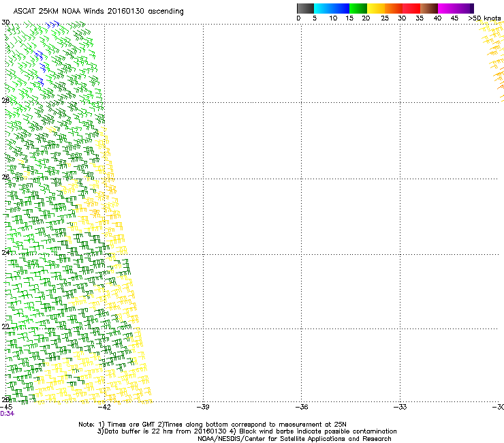Image resolution: width=504 pixels, height=443 pixels.
Task: Click the longitude -33 axis label
Action: [x=400, y=407]
